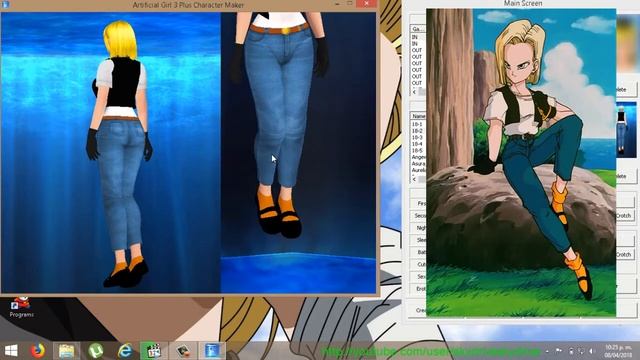Open the Programs desktop shortcut
The image size is (640, 360).
(21, 307)
